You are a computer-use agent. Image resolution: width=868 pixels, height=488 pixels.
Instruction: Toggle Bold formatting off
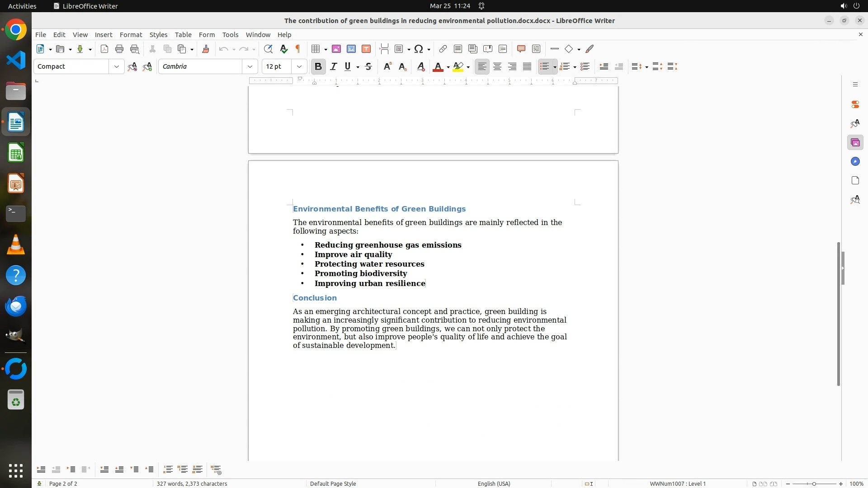tap(318, 67)
